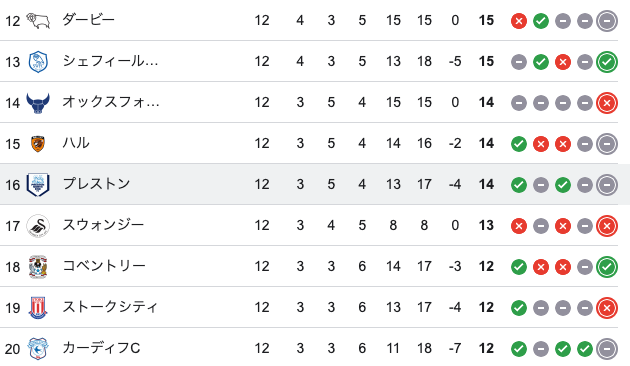The width and height of the screenshot is (630, 366).
Task: Click the Preston crest in row 16
Action: pyautogui.click(x=38, y=184)
